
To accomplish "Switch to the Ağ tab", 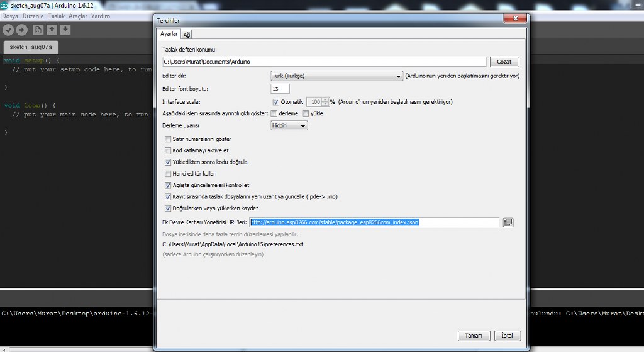I will pos(186,35).
